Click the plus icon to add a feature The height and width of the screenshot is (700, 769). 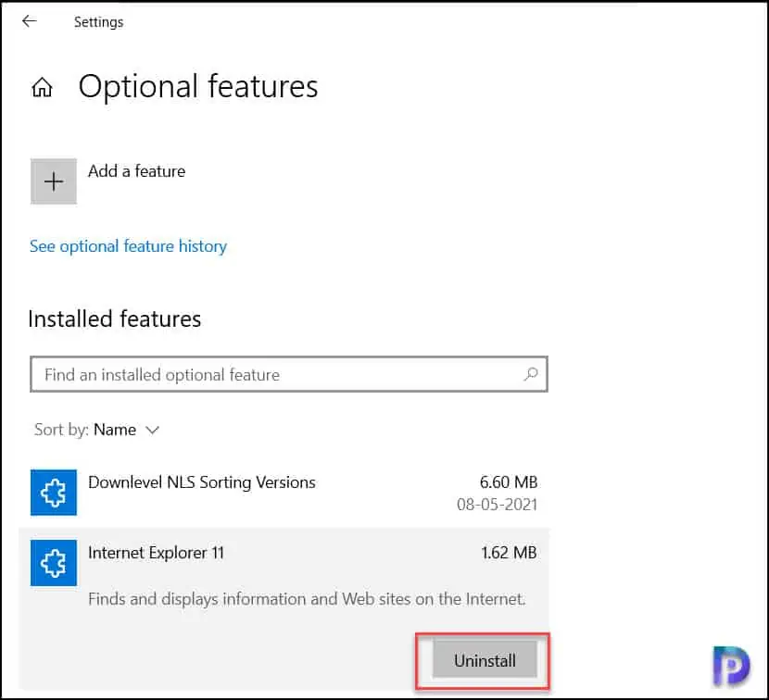point(54,181)
